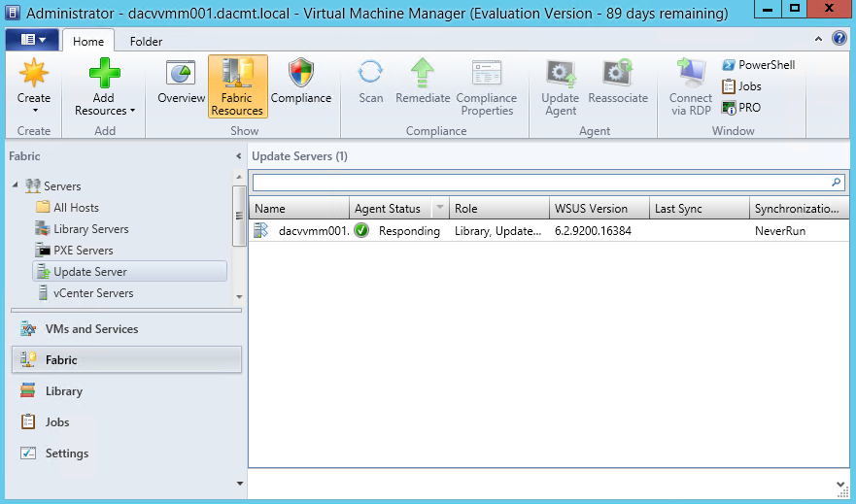The width and height of the screenshot is (856, 504).
Task: Sort by the WSUS Version column header
Action: [599, 209]
